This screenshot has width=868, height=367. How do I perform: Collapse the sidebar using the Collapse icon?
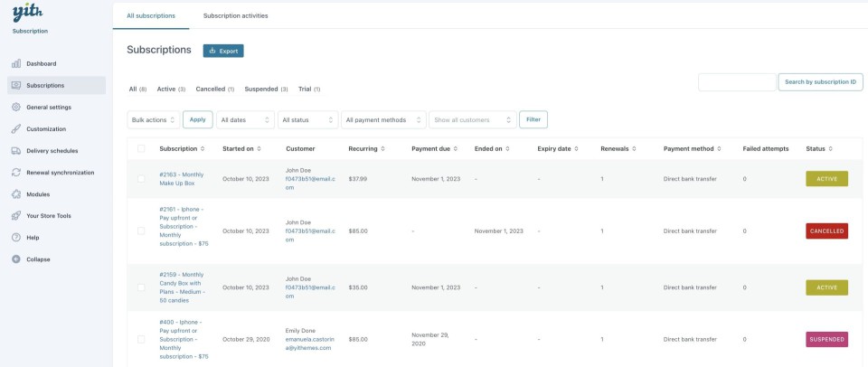tap(16, 259)
